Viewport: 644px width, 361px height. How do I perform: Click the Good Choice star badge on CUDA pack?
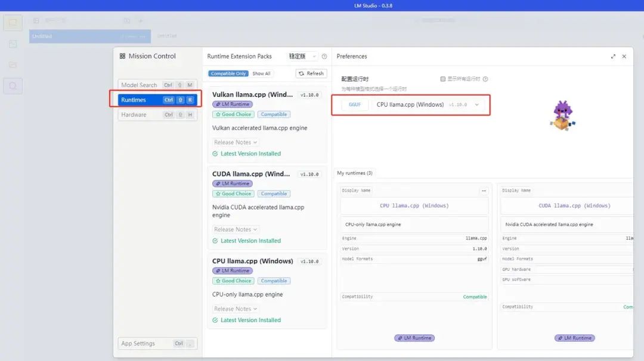click(x=233, y=194)
